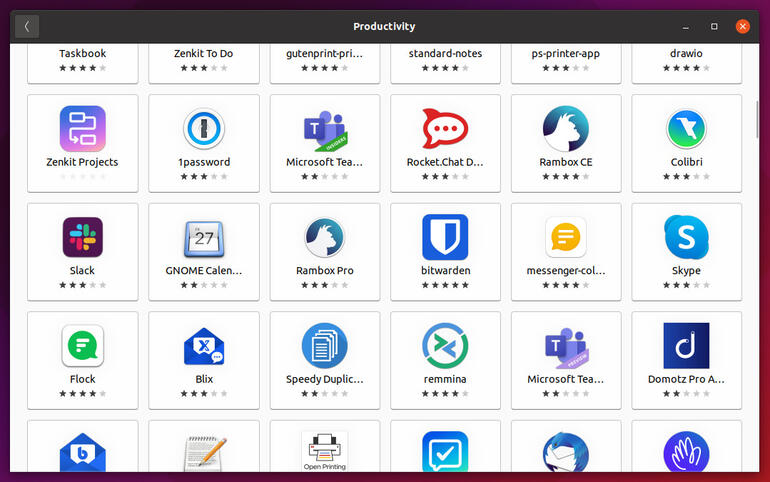The image size is (770, 482).
Task: Click the notepad with pencil icon
Action: 205,453
